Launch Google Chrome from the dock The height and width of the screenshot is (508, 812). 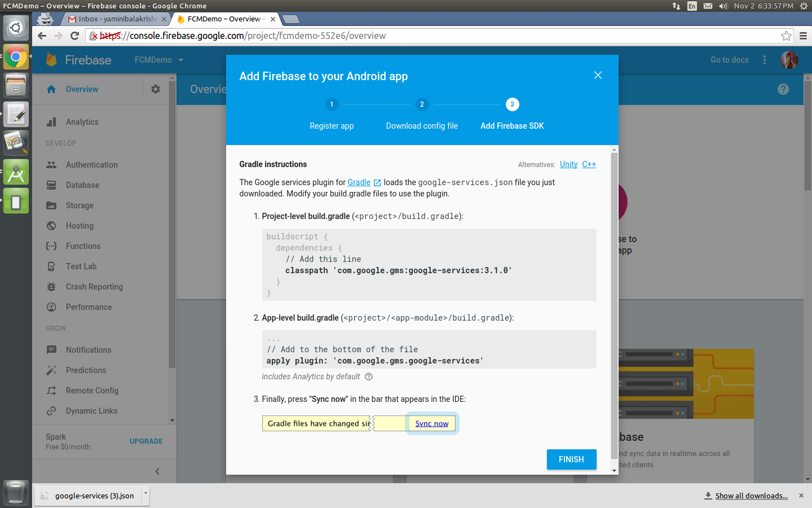coord(16,57)
